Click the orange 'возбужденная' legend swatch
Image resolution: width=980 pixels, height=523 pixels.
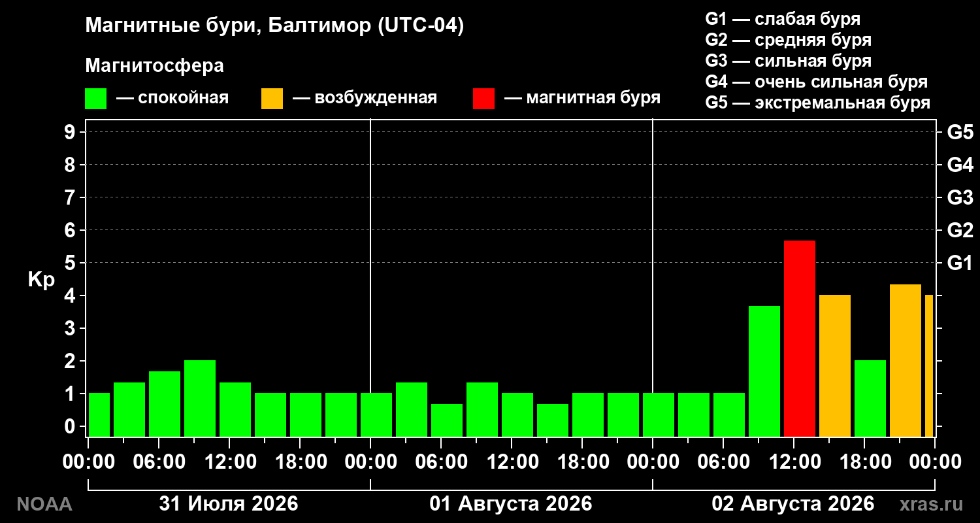point(272,99)
